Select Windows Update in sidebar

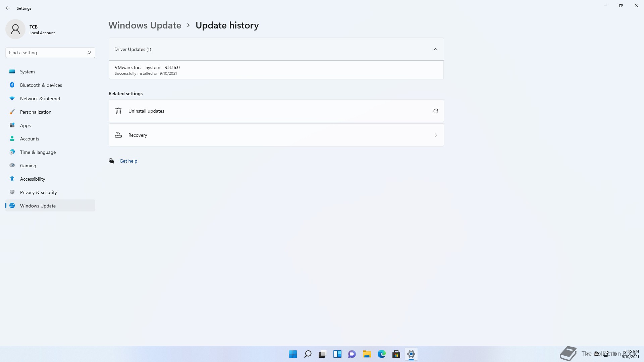pyautogui.click(x=50, y=206)
